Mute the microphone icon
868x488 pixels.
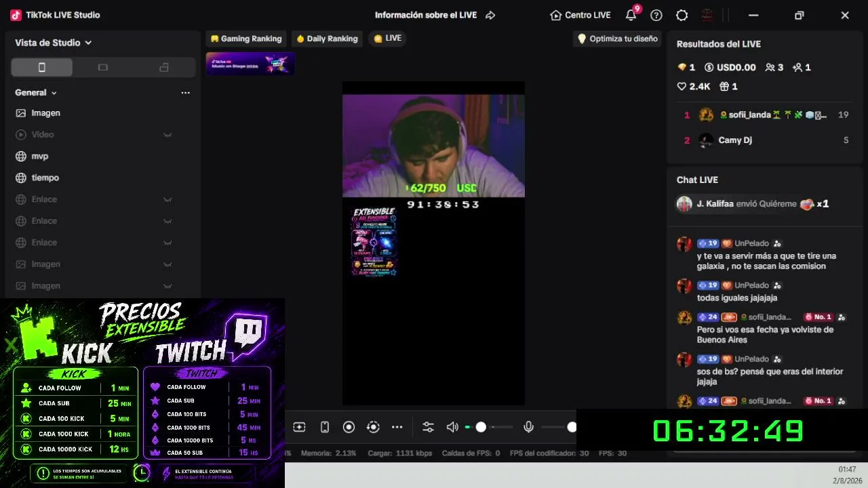pyautogui.click(x=529, y=427)
